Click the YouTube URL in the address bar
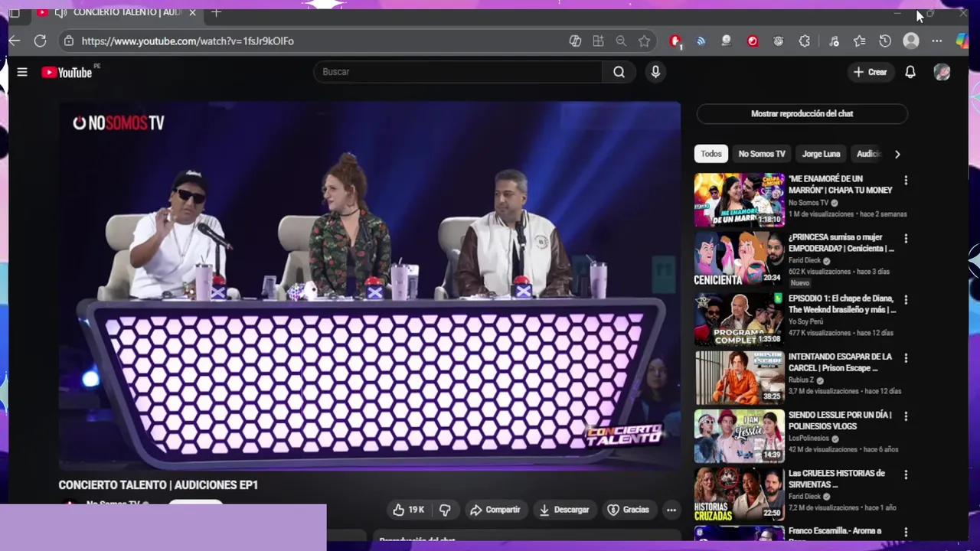 (x=188, y=41)
